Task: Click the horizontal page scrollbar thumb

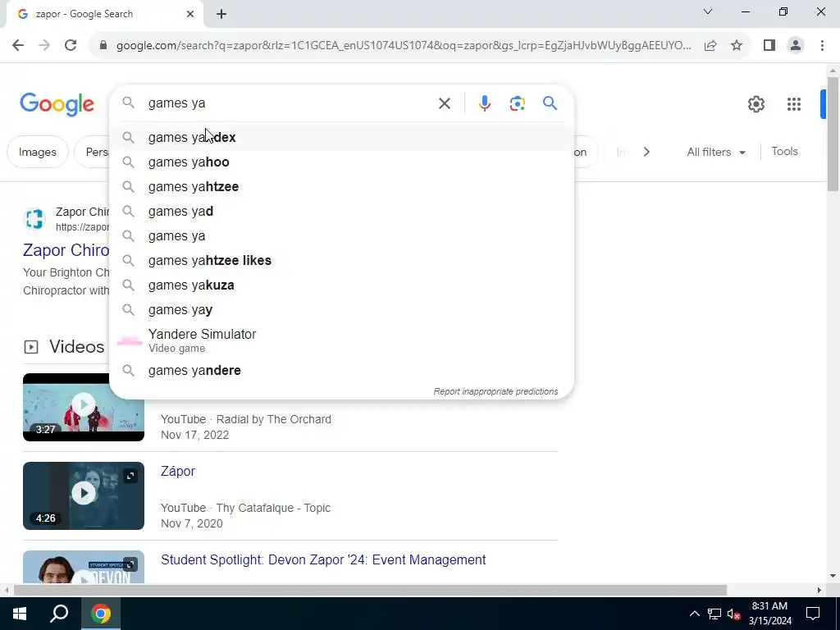Action: pos(370,591)
